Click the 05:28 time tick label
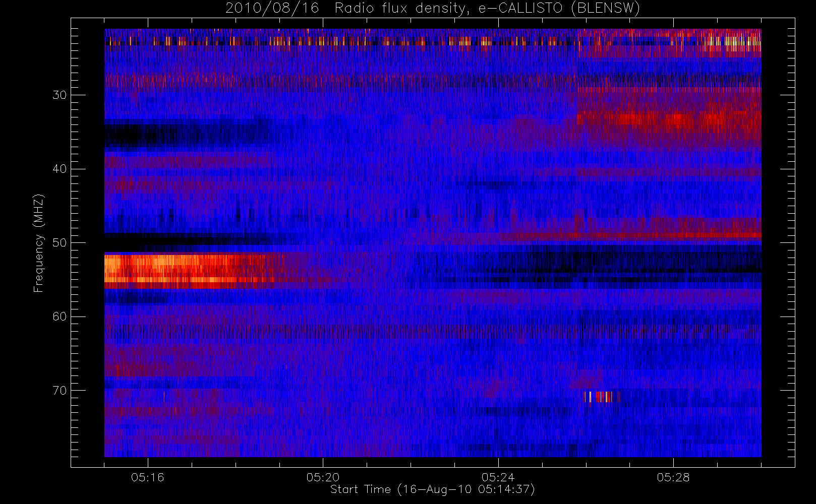816x504 pixels. [673, 477]
